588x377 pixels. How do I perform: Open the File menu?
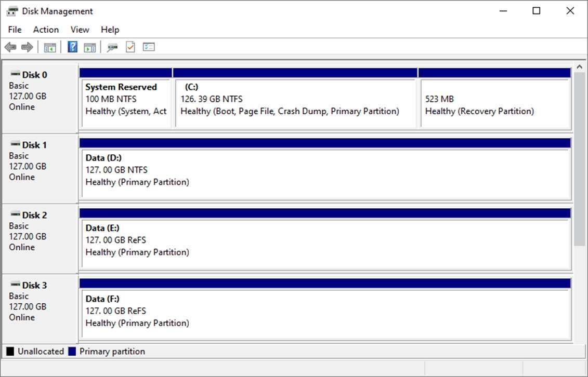(15, 30)
